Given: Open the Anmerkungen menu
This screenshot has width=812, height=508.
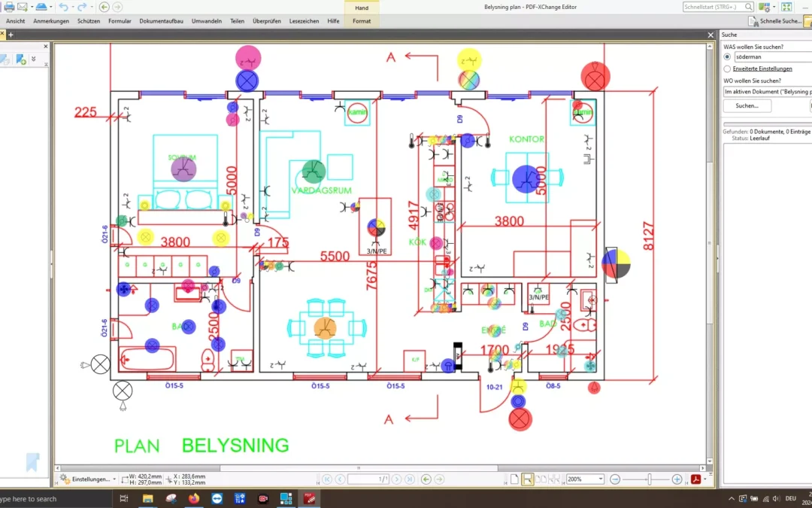Looking at the screenshot, I should pos(51,21).
